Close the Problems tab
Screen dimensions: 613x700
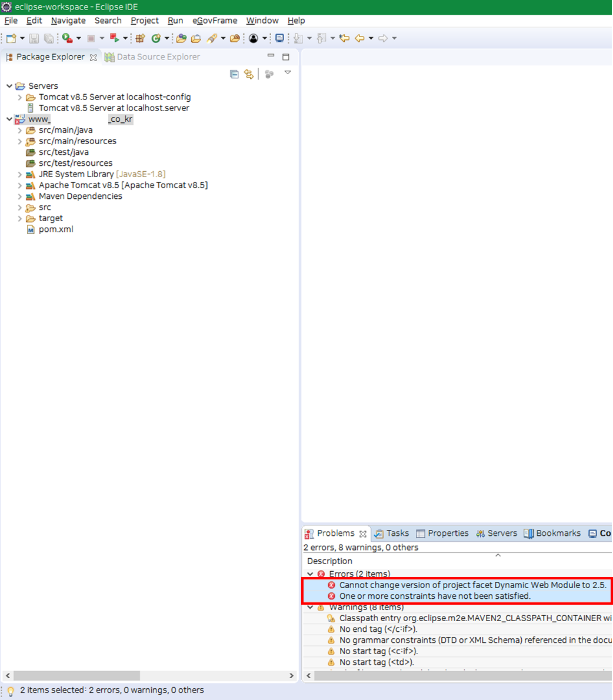(x=363, y=534)
